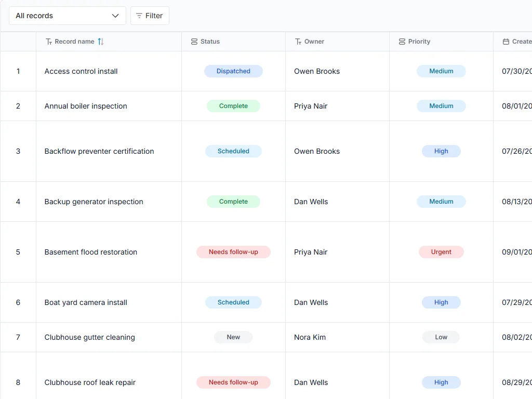Click the calendar icon in Created header
This screenshot has height=399, width=532.
pos(506,42)
